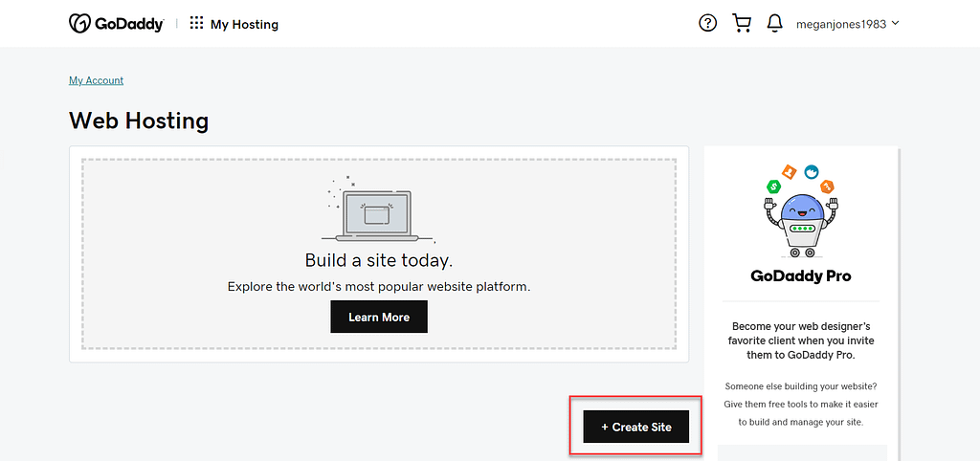Click the 'Build a site today.' headline

pyautogui.click(x=379, y=260)
